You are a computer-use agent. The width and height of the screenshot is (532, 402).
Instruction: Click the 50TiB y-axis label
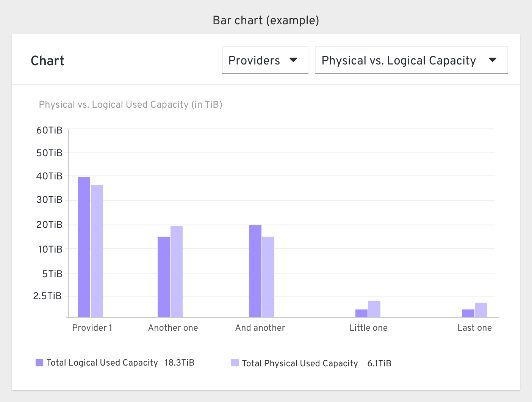click(x=49, y=153)
